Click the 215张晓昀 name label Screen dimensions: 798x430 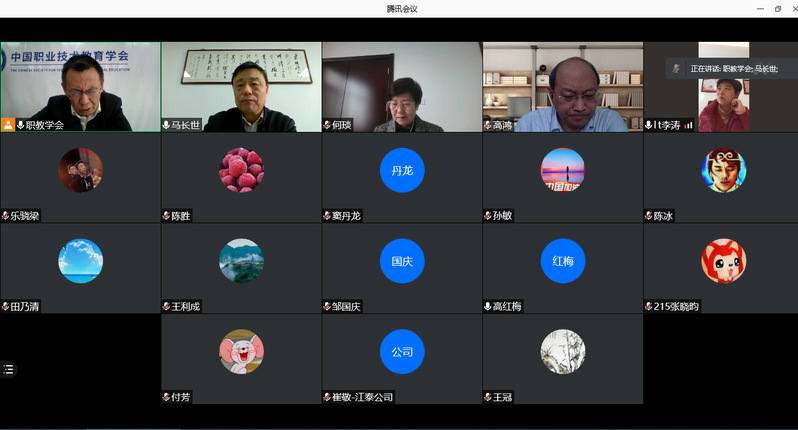tap(676, 307)
